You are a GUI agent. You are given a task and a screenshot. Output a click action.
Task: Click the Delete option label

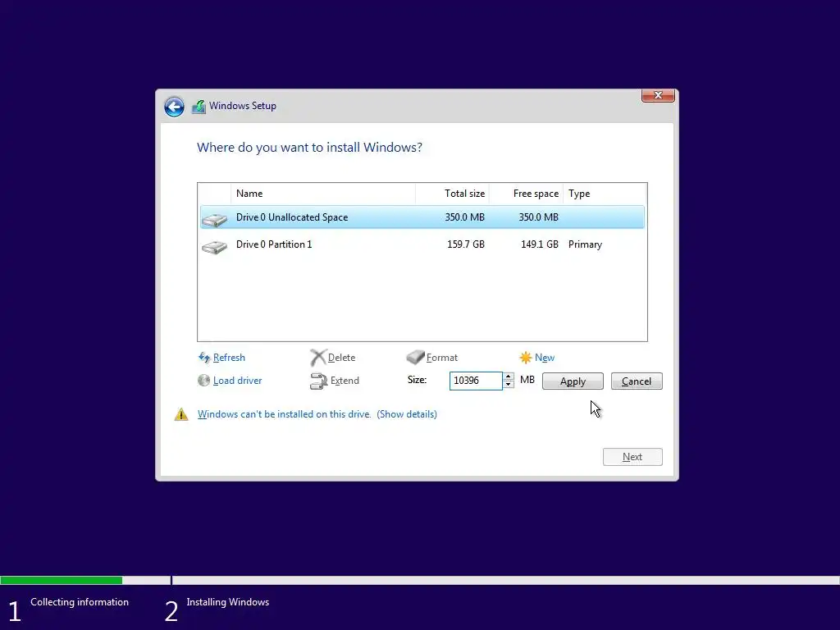pyautogui.click(x=341, y=358)
